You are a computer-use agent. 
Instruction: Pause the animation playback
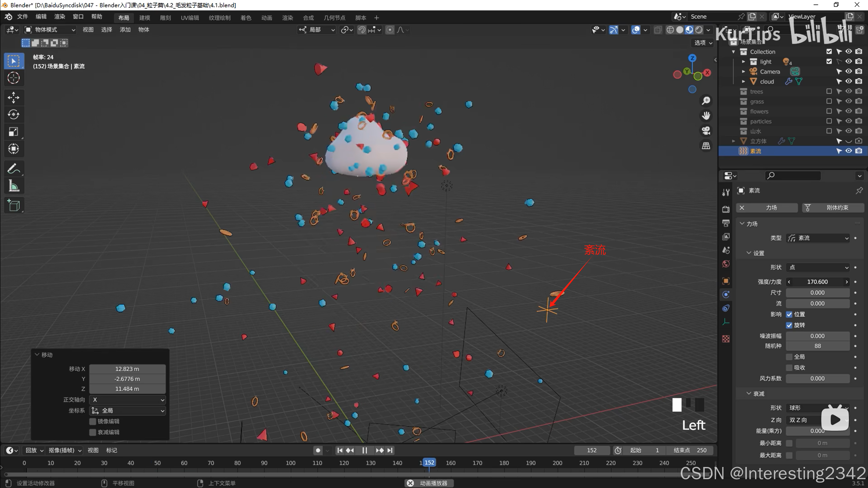coord(365,450)
